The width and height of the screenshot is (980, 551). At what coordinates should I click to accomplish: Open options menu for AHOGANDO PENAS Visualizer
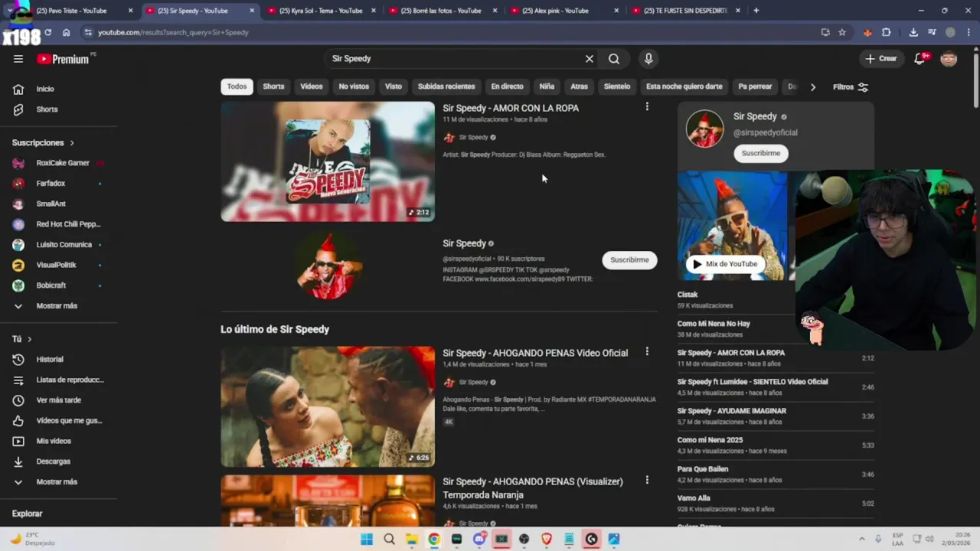647,481
